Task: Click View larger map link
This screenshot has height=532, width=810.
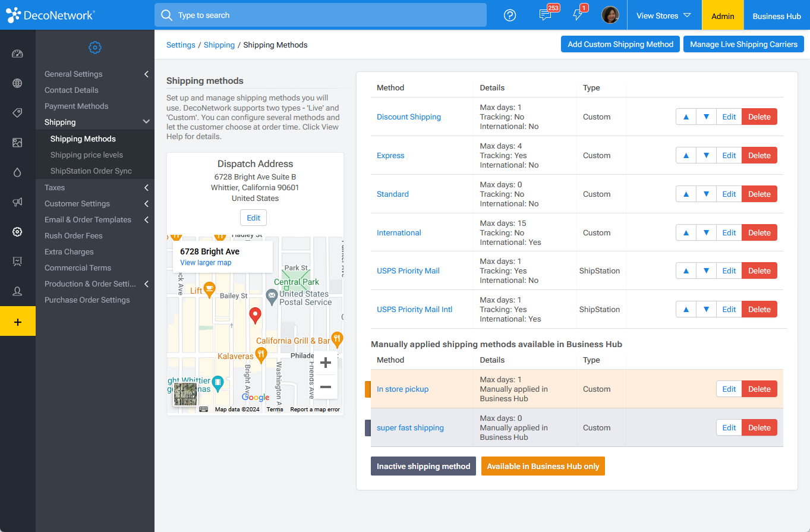Action: [x=206, y=263]
